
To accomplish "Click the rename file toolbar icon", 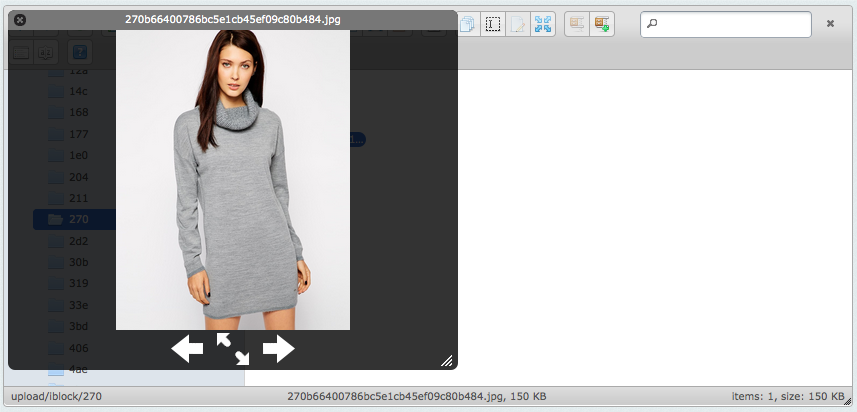I will pos(493,25).
